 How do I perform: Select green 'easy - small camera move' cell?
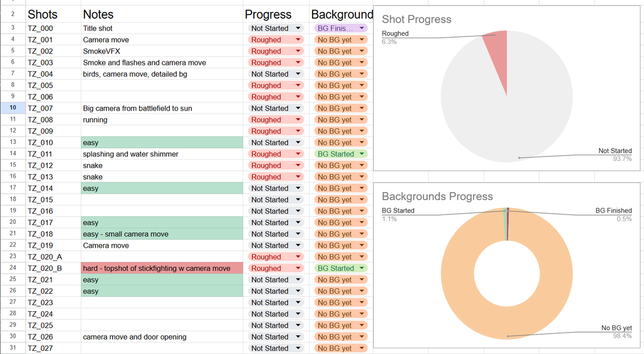(162, 234)
